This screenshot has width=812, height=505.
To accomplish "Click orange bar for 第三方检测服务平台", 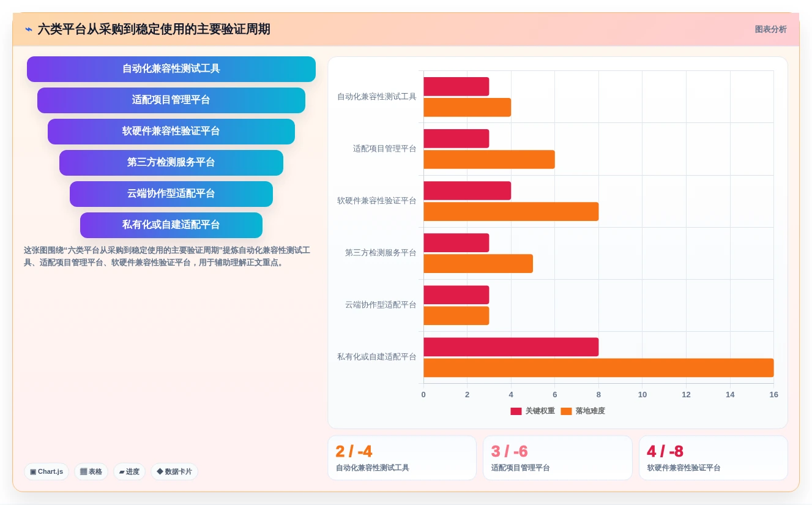I will (x=478, y=263).
